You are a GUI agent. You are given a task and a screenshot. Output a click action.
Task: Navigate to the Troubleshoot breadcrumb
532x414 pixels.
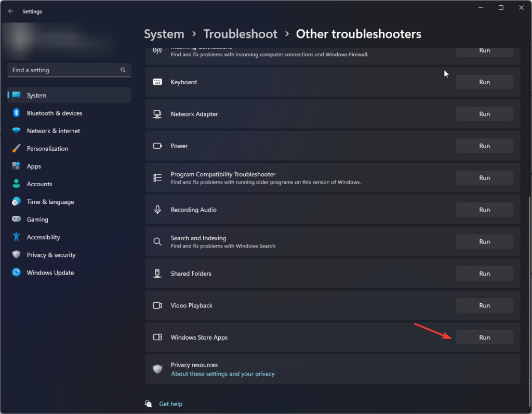(x=240, y=34)
